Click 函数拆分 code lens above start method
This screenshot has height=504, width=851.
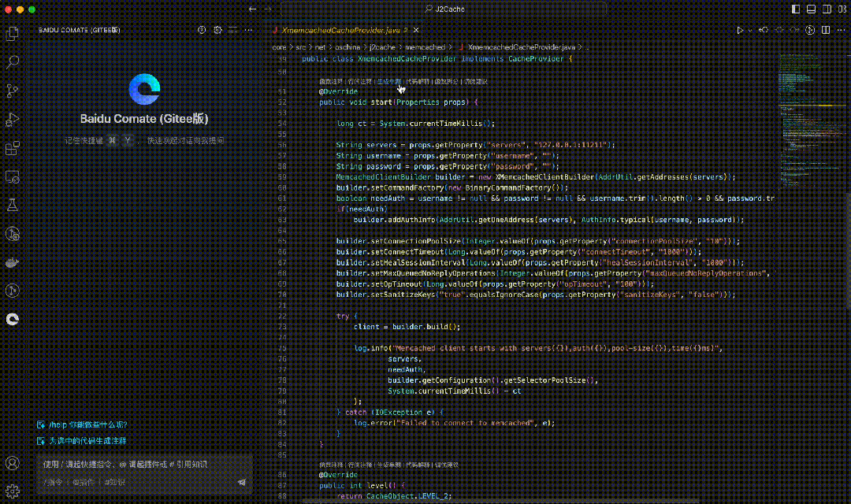(x=446, y=81)
